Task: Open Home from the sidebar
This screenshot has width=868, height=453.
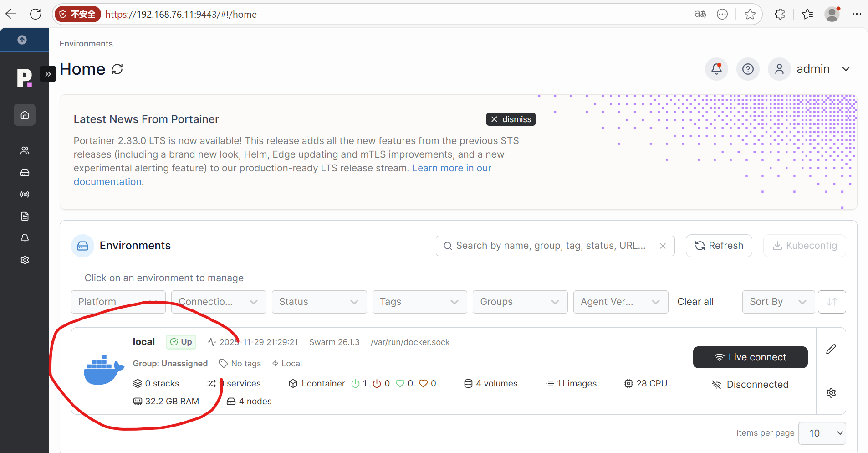Action: click(x=25, y=115)
